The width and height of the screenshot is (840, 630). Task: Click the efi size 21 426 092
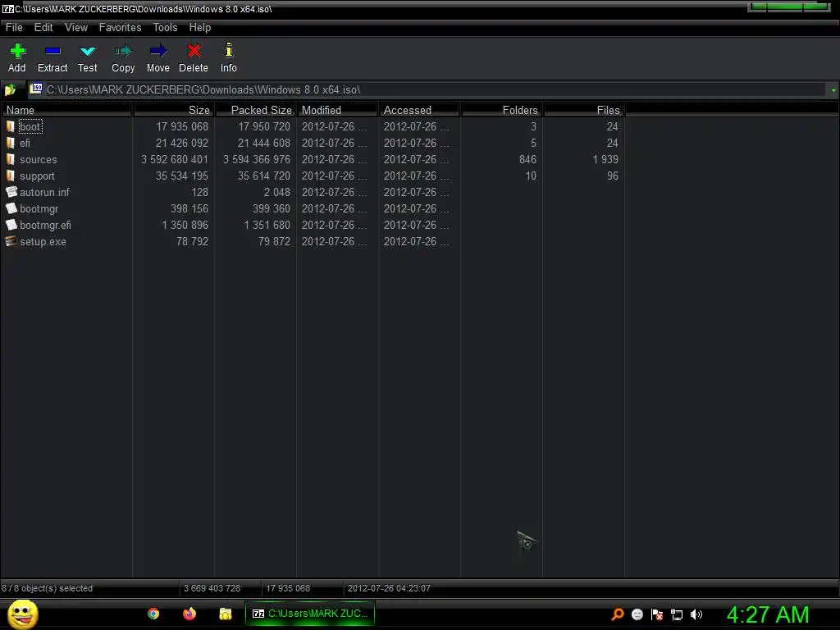tap(182, 143)
